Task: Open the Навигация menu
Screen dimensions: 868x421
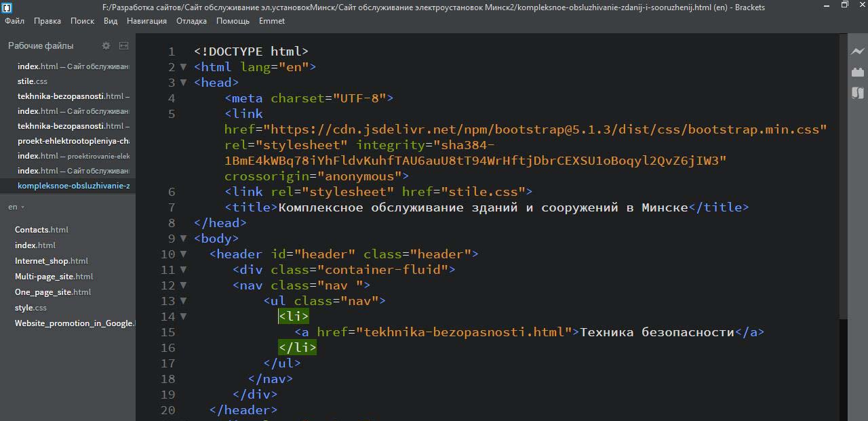Action: coord(146,21)
